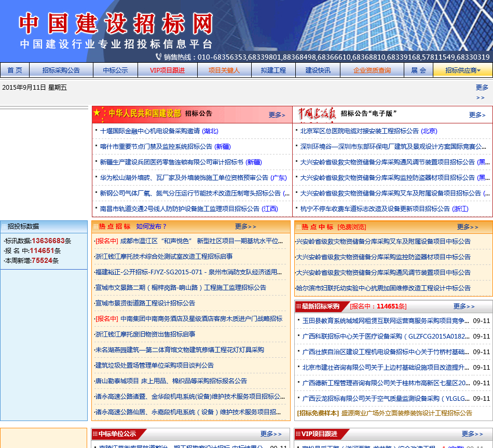Select the 拟建工程 navigation item

pos(273,71)
